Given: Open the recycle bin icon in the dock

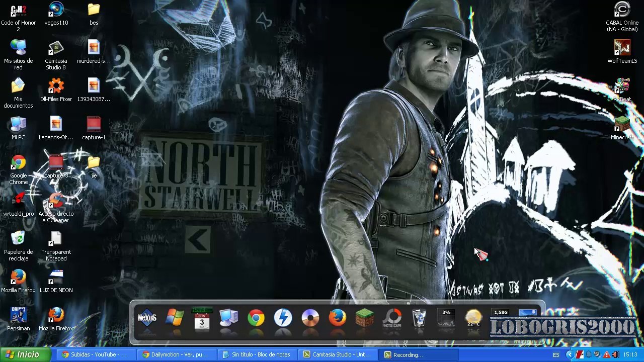Looking at the screenshot, I should coord(419,318).
